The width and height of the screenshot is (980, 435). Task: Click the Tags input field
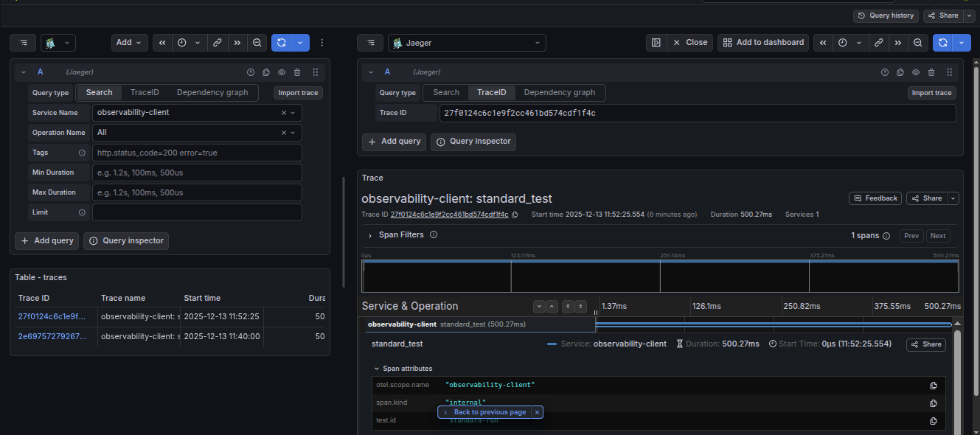(197, 153)
